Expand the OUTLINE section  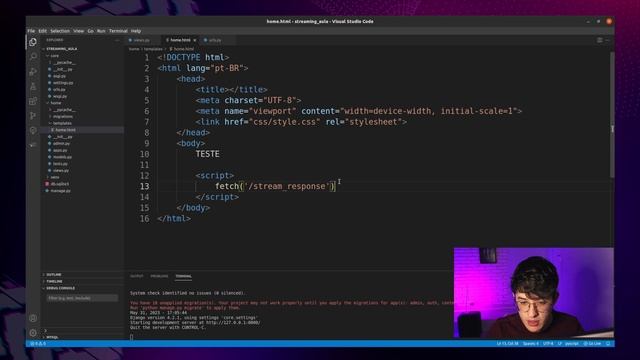coord(53,275)
